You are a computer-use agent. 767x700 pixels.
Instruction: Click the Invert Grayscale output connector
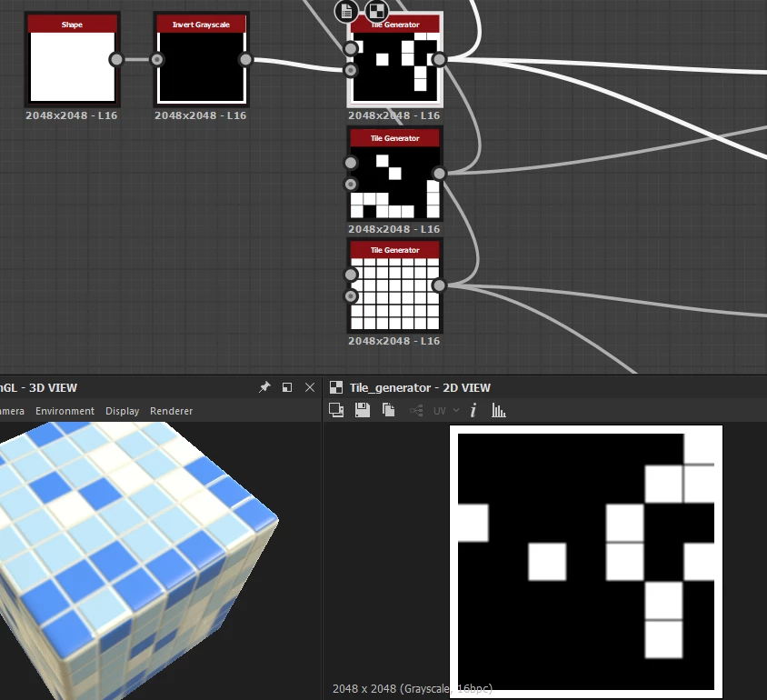[x=245, y=59]
